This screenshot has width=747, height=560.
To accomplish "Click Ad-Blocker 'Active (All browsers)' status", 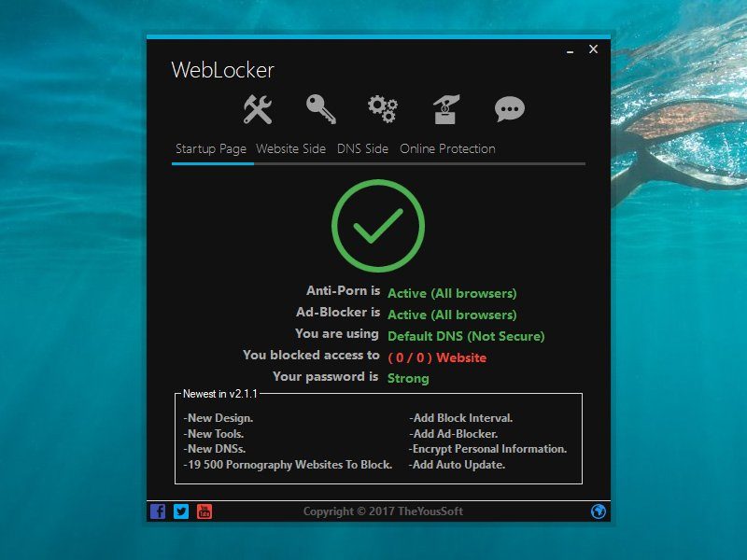I will click(452, 315).
